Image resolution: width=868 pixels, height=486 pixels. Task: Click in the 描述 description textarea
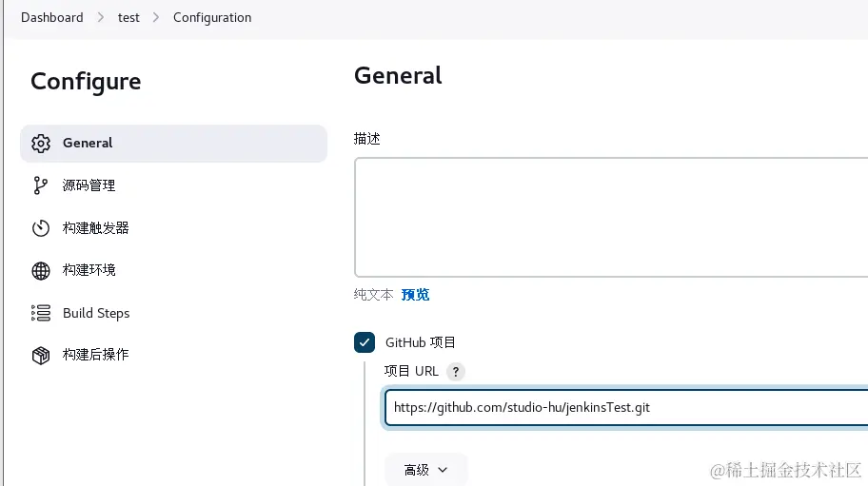(609, 217)
